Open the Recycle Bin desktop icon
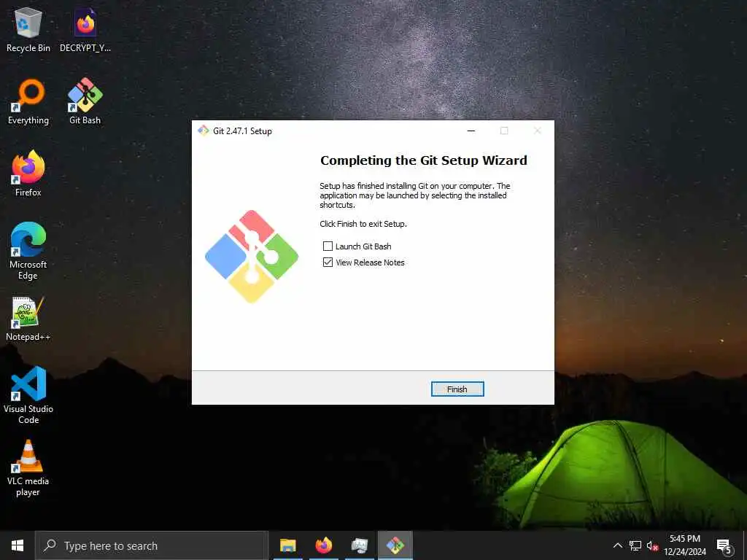 28,30
